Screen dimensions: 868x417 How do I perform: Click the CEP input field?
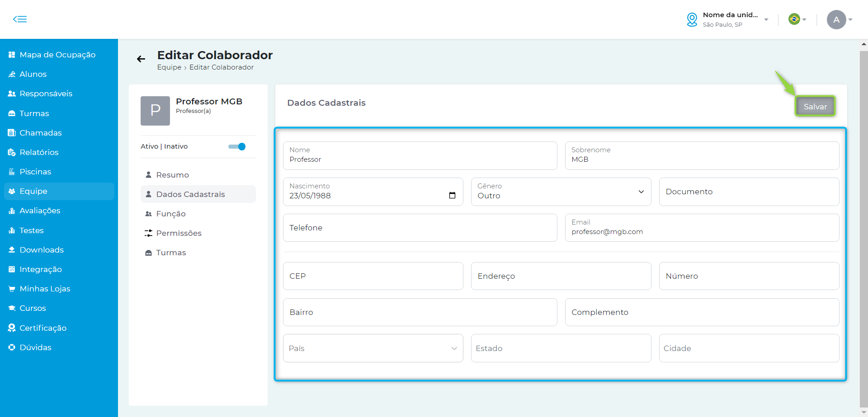[x=373, y=276]
